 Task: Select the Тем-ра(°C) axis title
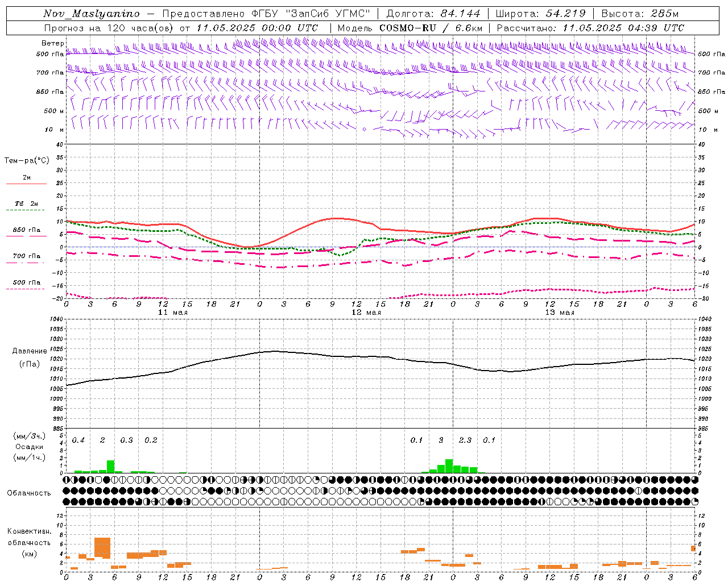coord(27,161)
